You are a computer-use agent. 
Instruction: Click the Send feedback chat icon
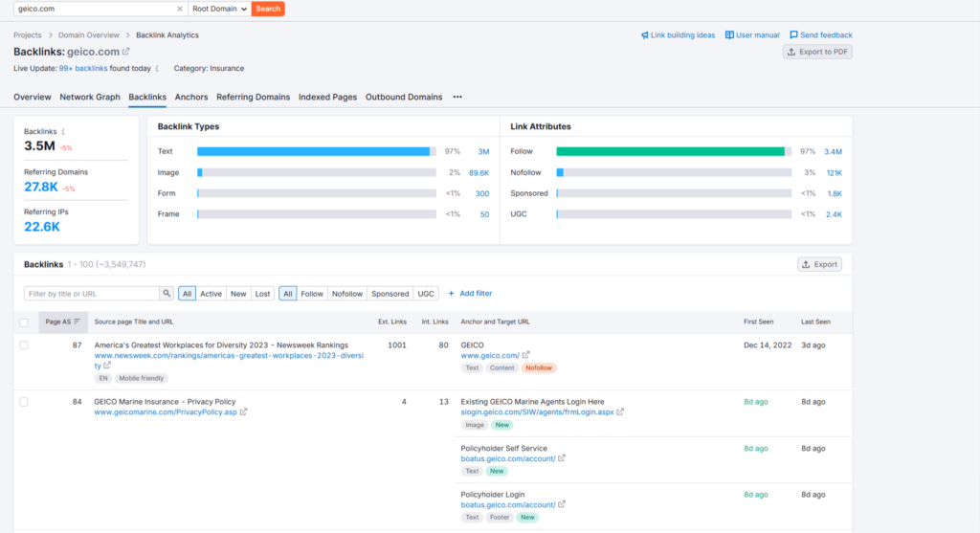793,35
